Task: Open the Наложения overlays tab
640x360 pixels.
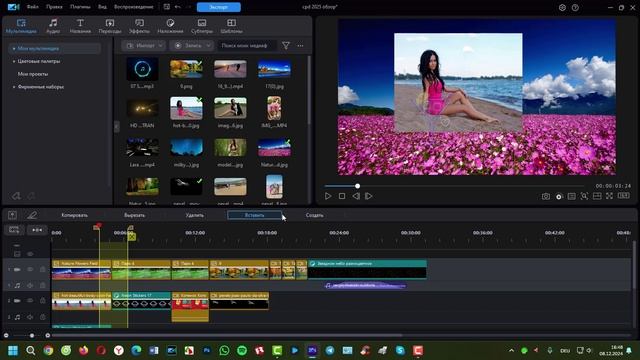Action: [170, 26]
